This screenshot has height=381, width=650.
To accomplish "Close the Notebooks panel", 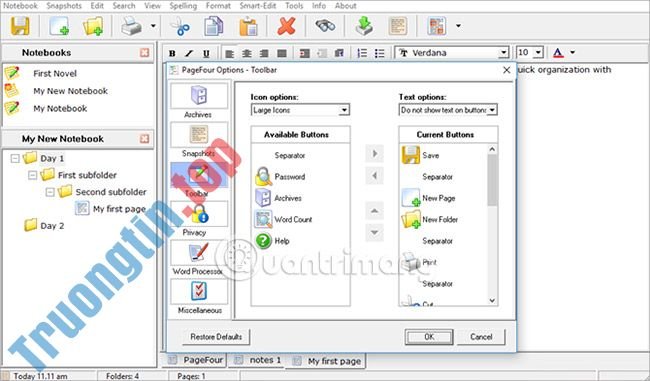I will click(144, 53).
